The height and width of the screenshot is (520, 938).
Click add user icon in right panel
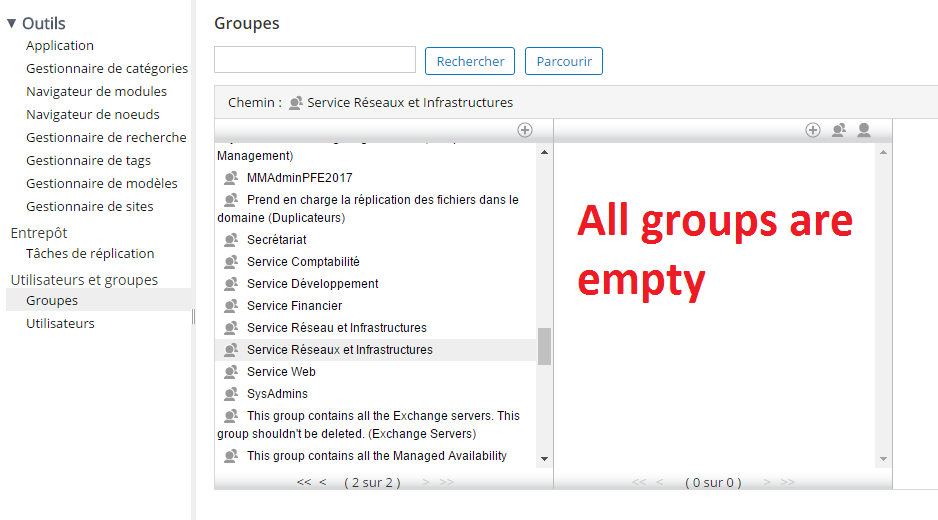click(864, 130)
